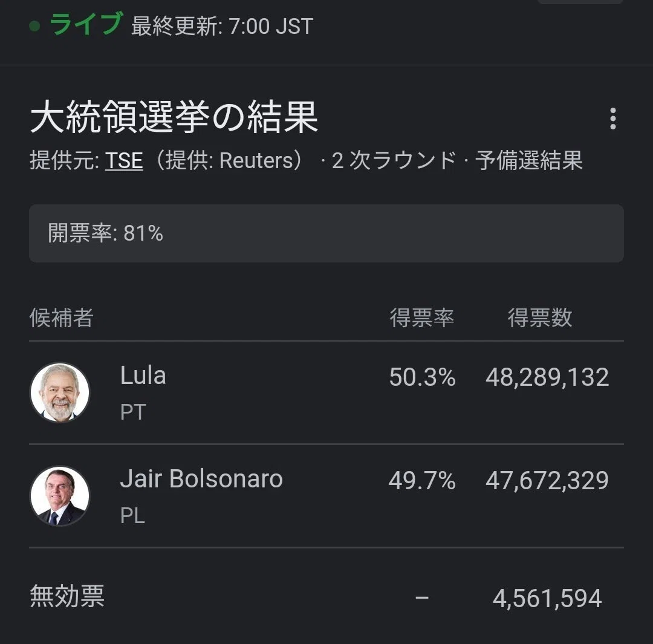Click the 候補者 column header

pos(62,318)
